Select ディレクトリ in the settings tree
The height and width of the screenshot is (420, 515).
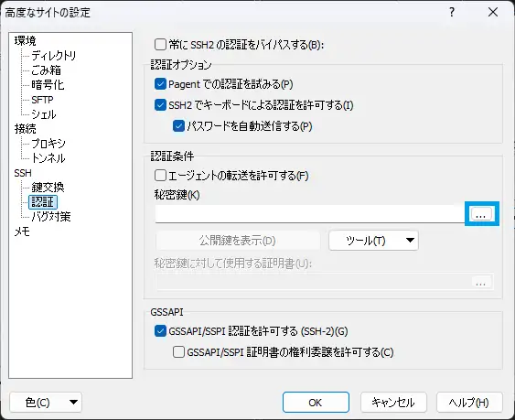(54, 56)
